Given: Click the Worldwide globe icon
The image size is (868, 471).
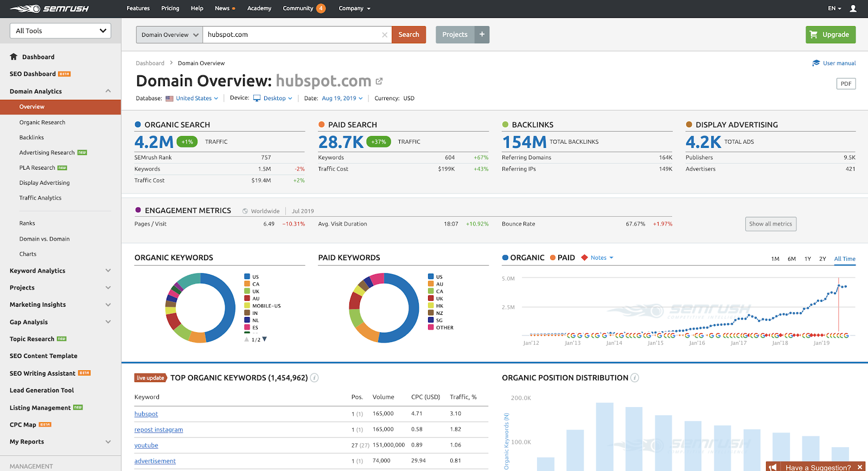Looking at the screenshot, I should point(245,211).
